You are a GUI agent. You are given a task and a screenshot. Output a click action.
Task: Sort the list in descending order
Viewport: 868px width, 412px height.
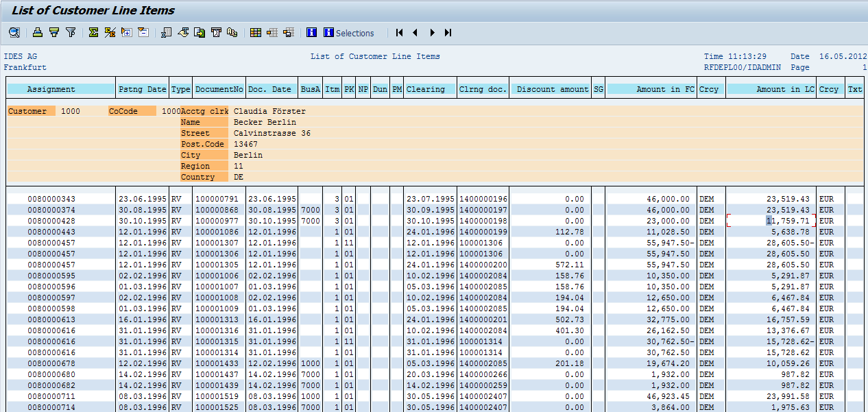[x=53, y=32]
